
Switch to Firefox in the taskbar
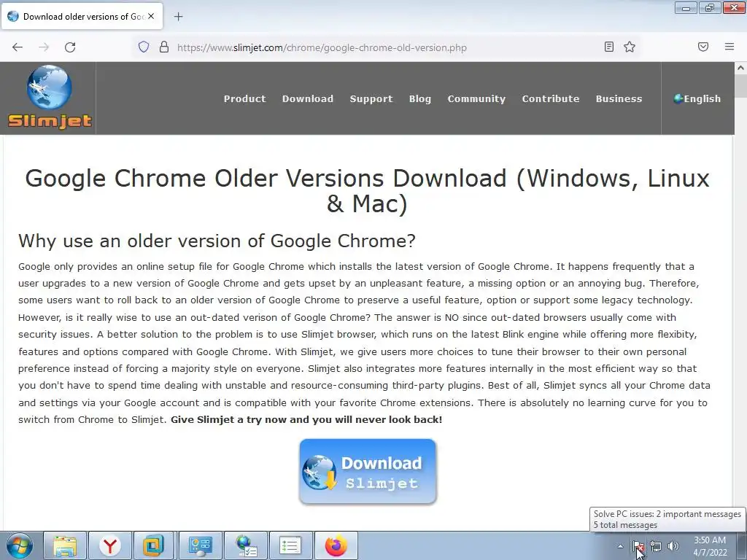pos(336,545)
